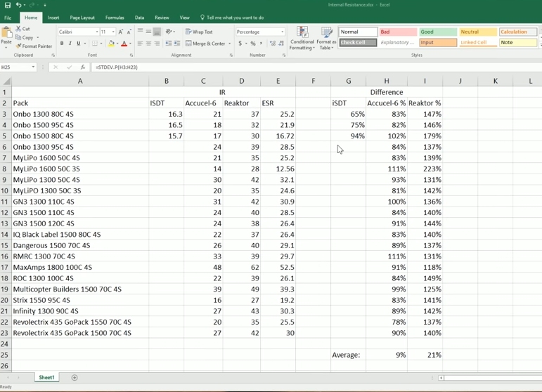
Task: Decrease font size with small A
Action: pyautogui.click(x=129, y=32)
